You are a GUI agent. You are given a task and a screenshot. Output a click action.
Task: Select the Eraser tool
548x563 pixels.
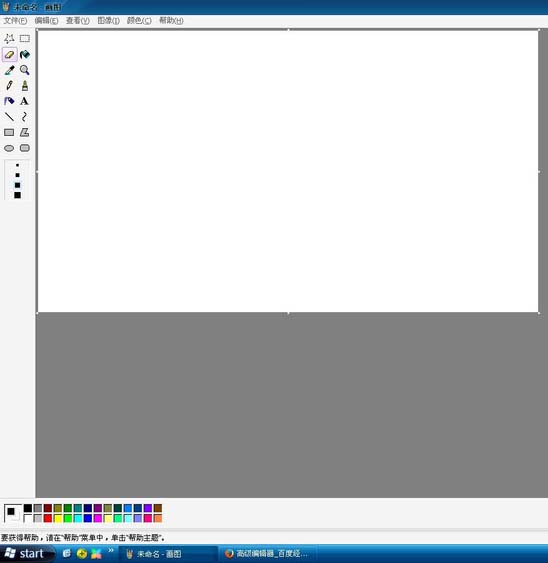pos(9,55)
